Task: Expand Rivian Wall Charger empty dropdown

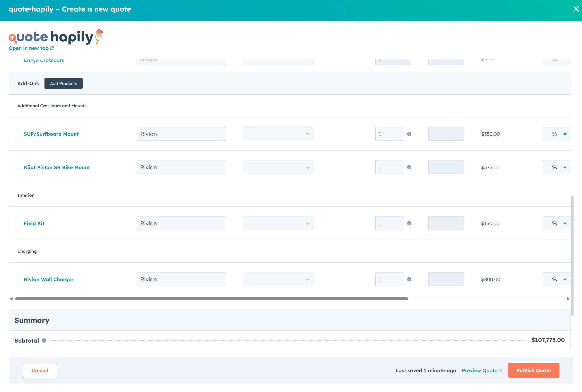Action: coord(278,279)
